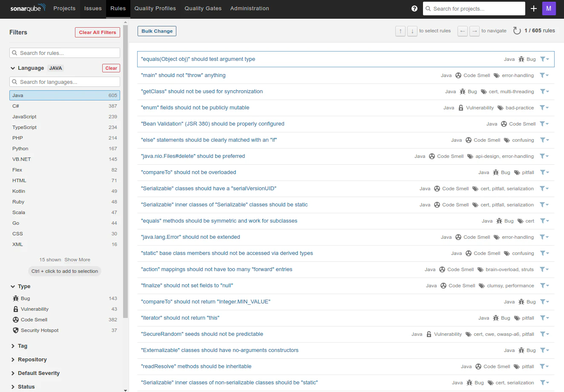Click Clear All Filters button

point(98,32)
